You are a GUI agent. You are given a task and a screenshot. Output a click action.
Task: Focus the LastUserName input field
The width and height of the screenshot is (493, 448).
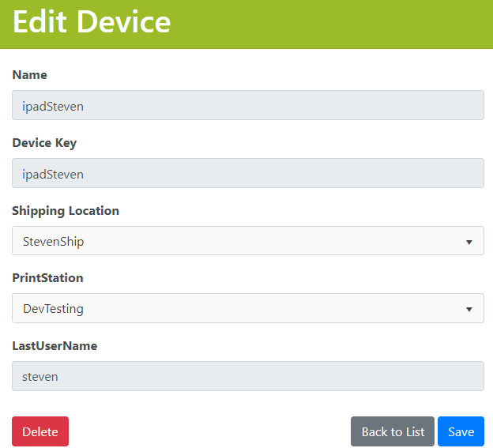(x=247, y=377)
